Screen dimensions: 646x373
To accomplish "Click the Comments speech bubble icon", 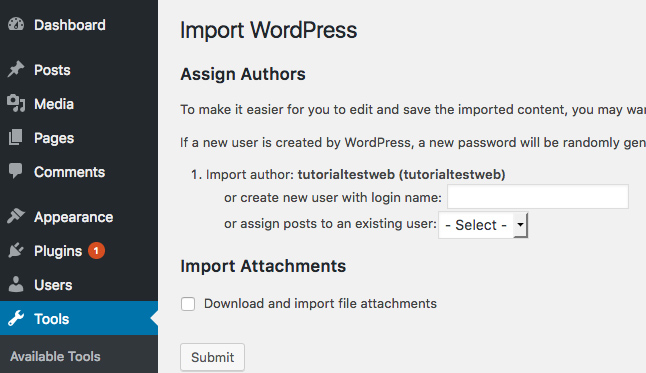I will [16, 171].
